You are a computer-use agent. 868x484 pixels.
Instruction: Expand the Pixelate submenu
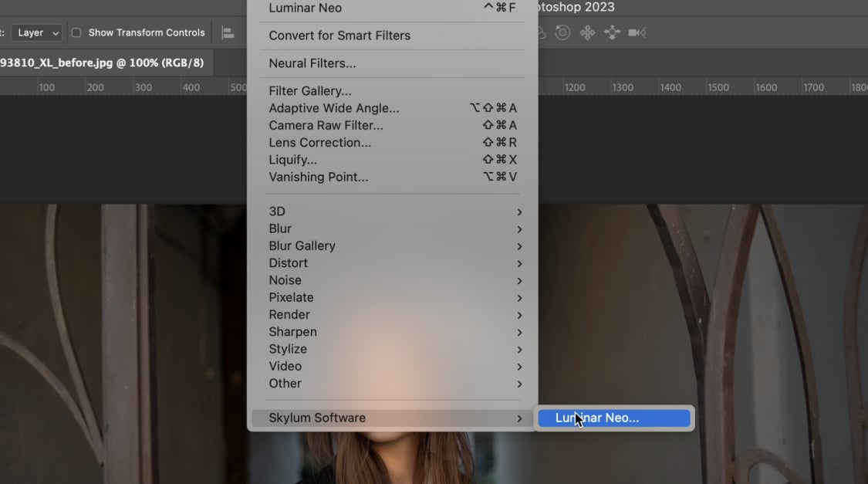(393, 297)
